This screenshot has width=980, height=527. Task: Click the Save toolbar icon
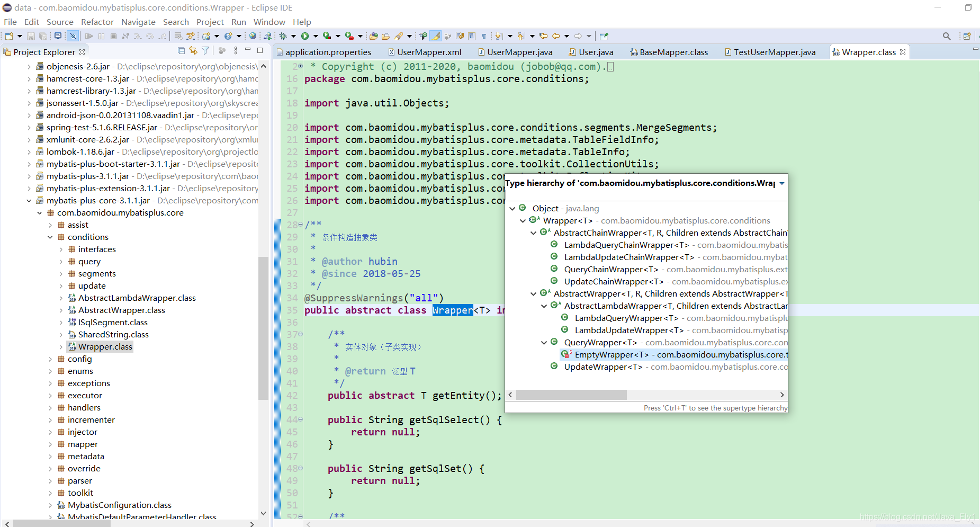pyautogui.click(x=31, y=36)
